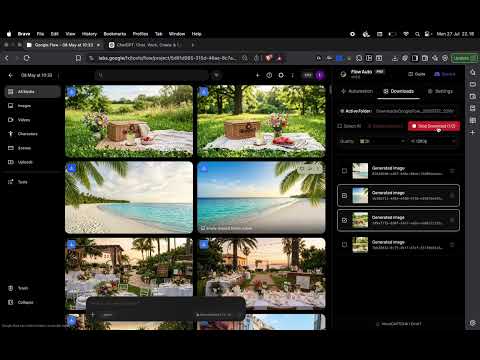The image size is (480, 360).
Task: Open the Window menu in menu bar
Action: (177, 34)
